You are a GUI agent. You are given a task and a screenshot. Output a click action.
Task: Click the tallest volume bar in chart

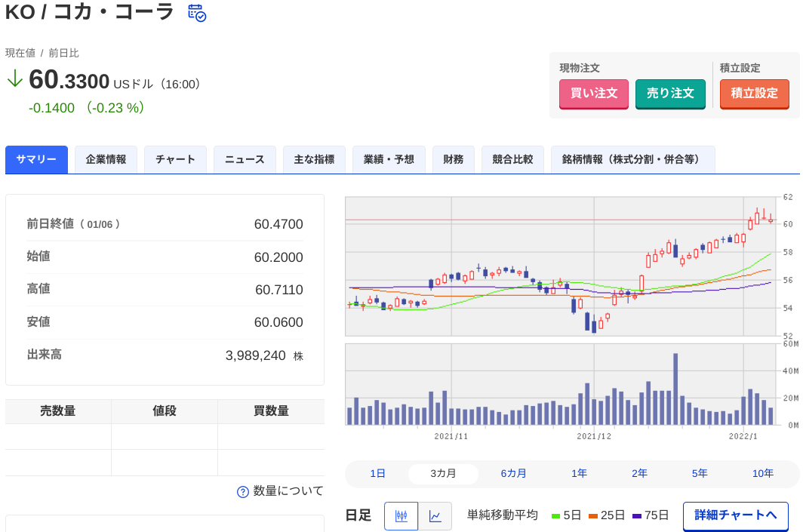pyautogui.click(x=675, y=389)
